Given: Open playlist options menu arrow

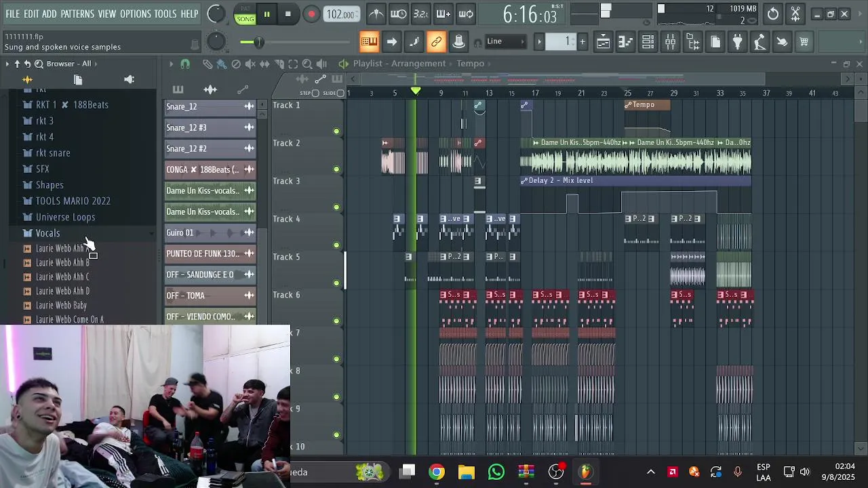Looking at the screenshot, I should click(171, 64).
